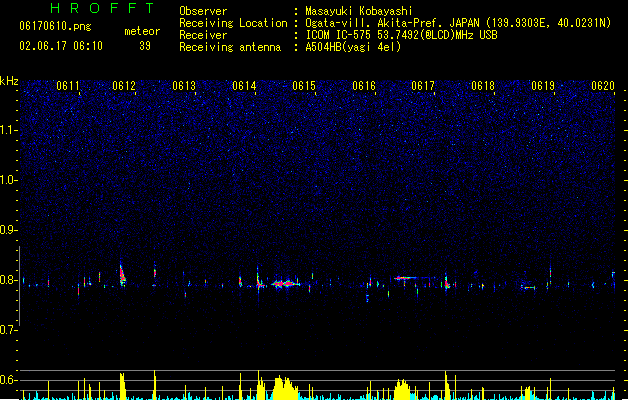Click the 1.0 kHz axis label
This screenshot has width=629, height=400.
point(8,180)
